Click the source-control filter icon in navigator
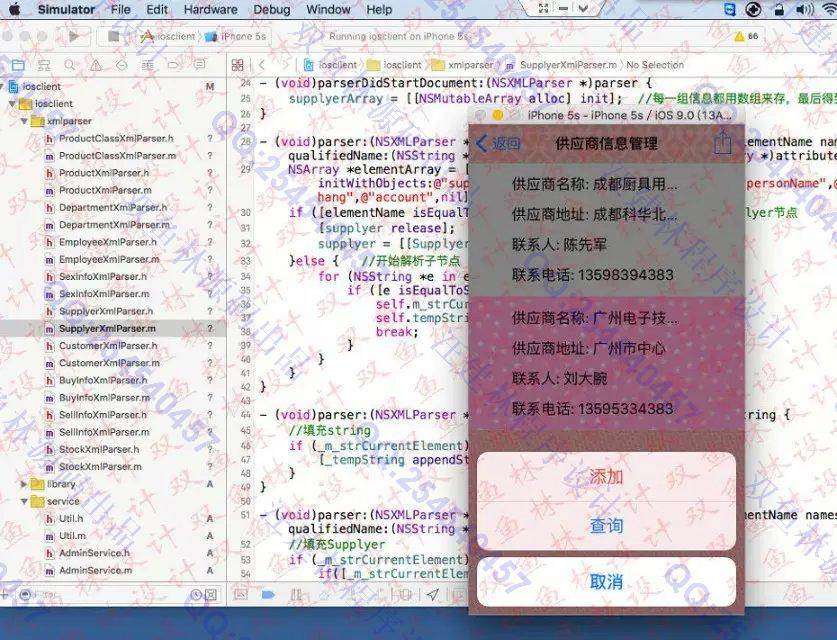 click(211, 595)
